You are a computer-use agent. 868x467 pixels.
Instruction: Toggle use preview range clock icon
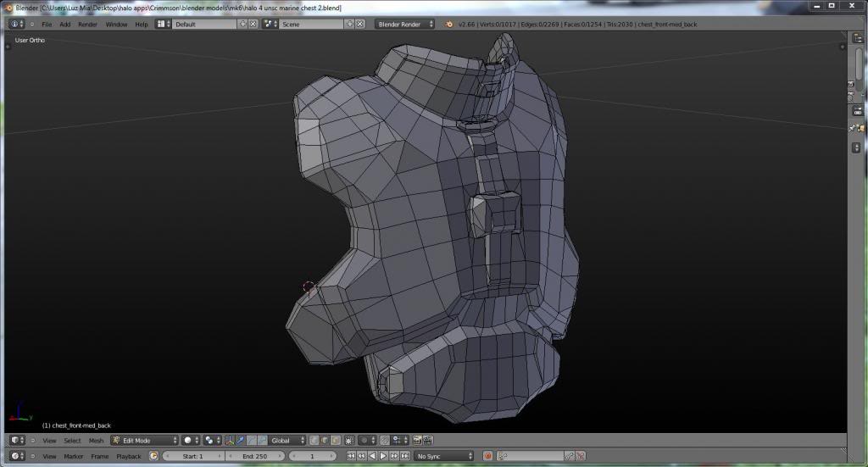153,456
